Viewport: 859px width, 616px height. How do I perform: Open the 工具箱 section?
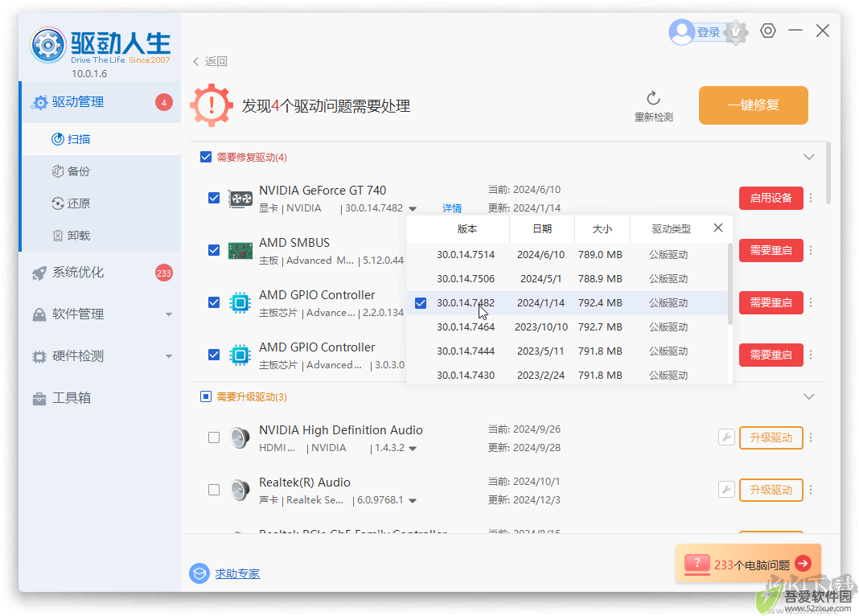101,398
